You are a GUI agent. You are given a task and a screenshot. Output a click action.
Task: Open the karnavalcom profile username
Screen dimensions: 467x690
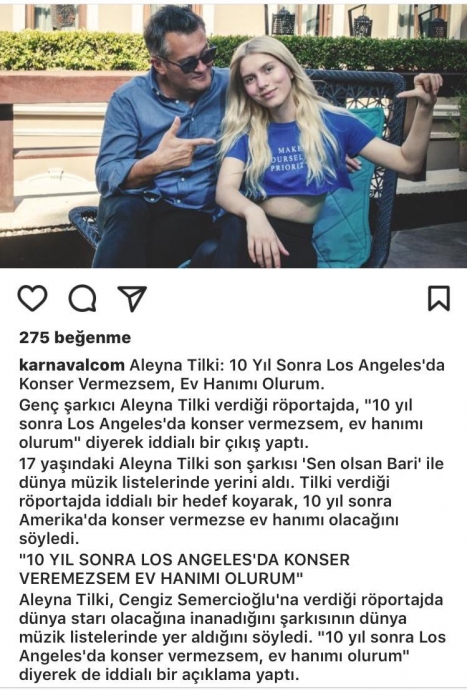click(72, 365)
